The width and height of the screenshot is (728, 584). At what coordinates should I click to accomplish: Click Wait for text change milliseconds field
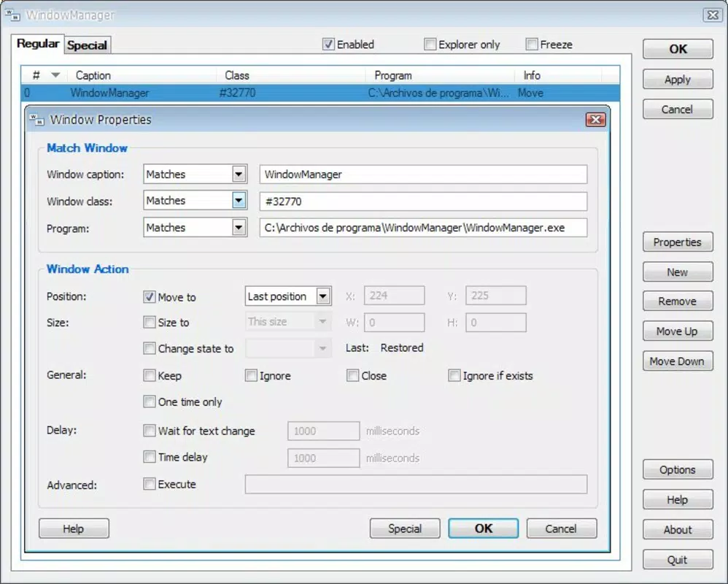[x=324, y=431]
